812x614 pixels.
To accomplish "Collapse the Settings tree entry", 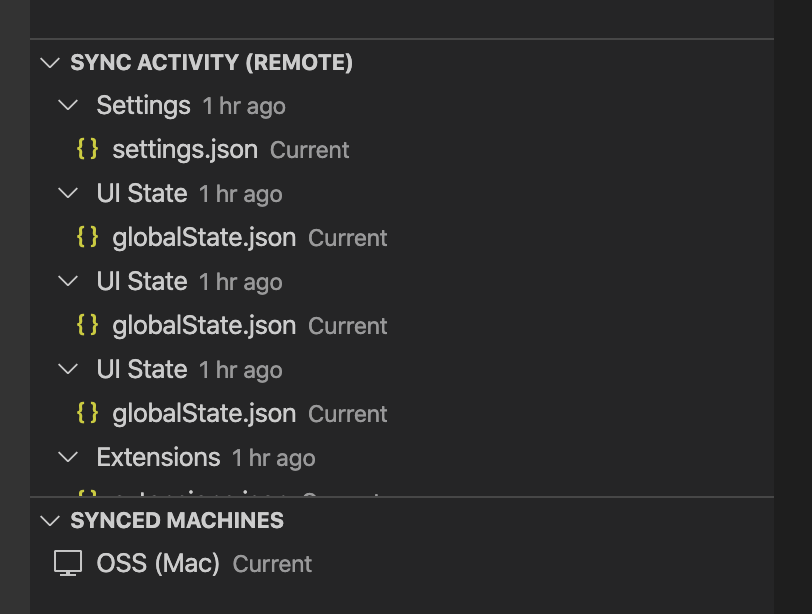I will (68, 105).
